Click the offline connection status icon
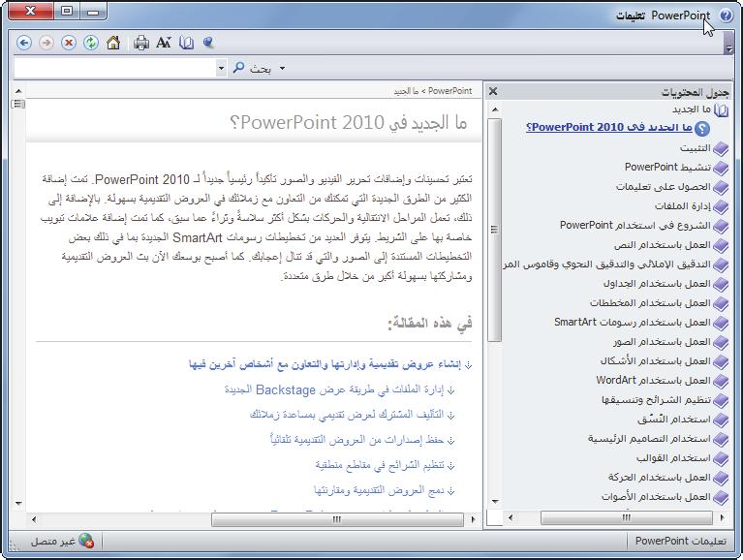This screenshot has width=743, height=560. click(x=87, y=541)
